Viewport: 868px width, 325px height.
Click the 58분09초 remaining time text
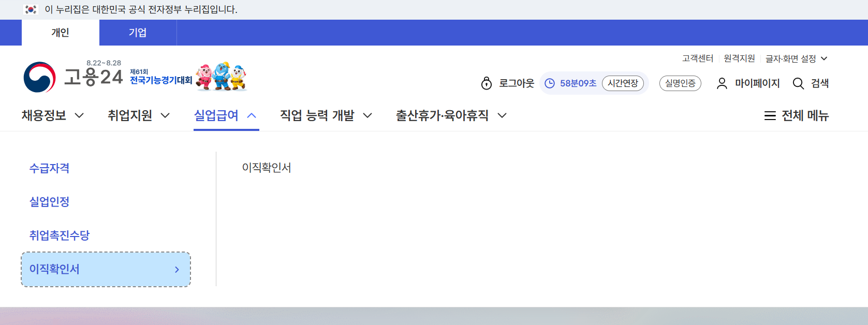coord(578,83)
